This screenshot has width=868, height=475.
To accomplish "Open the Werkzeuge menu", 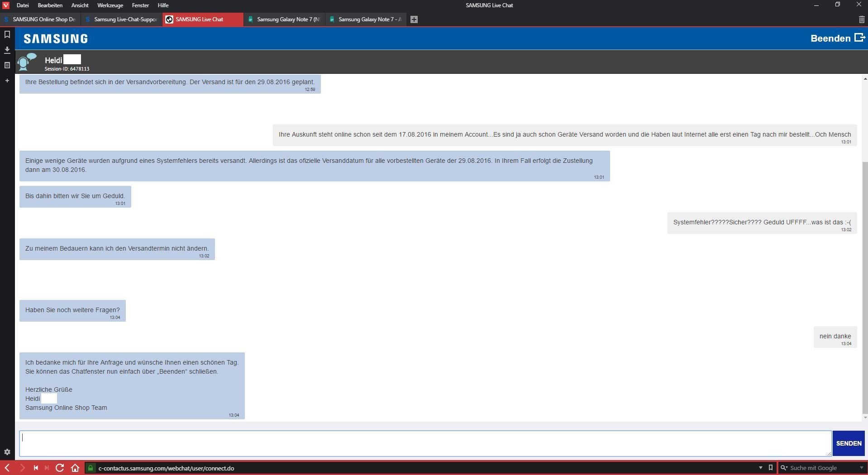I will [x=110, y=5].
